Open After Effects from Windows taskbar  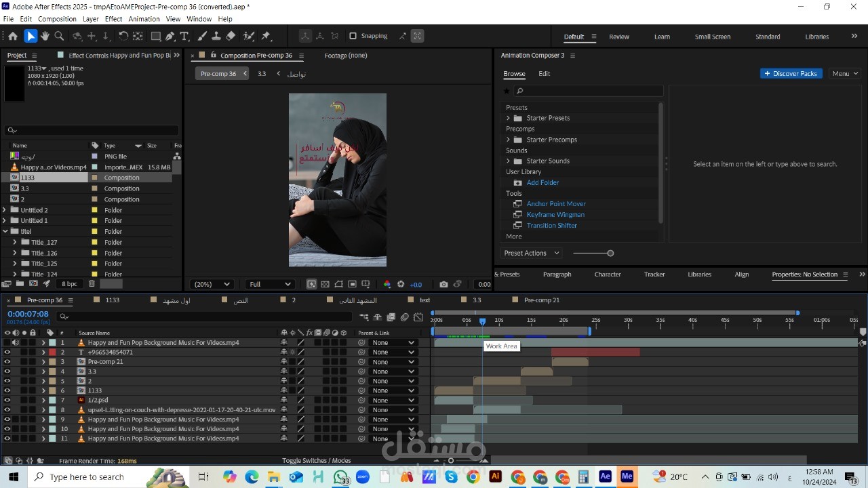[605, 476]
